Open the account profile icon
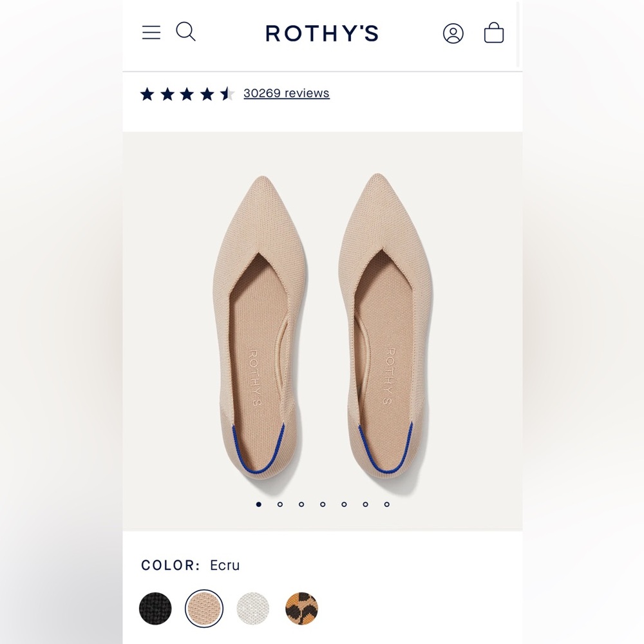Screen dimensions: 644x644 tap(454, 33)
